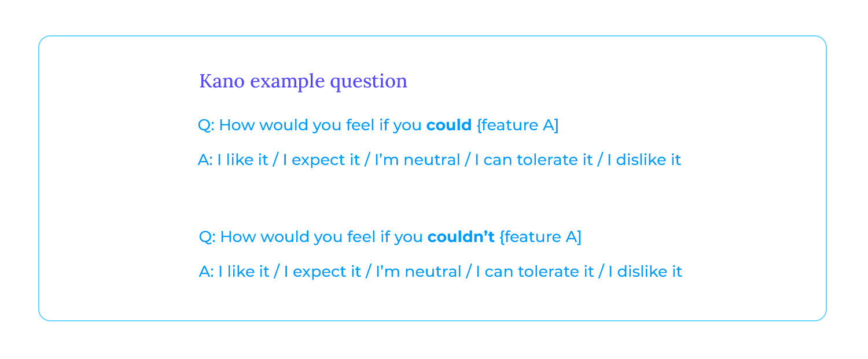Click the "Q:" label of the "could" question
The height and width of the screenshot is (359, 868).
coord(207,125)
